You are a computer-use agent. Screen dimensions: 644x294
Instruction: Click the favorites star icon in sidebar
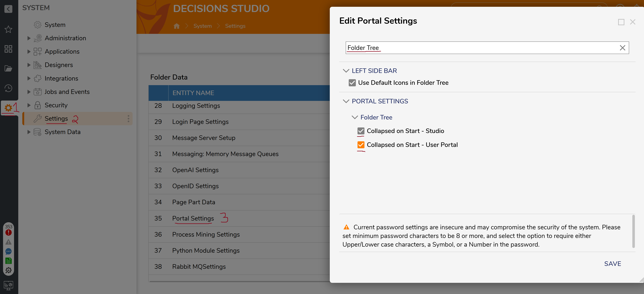point(8,29)
